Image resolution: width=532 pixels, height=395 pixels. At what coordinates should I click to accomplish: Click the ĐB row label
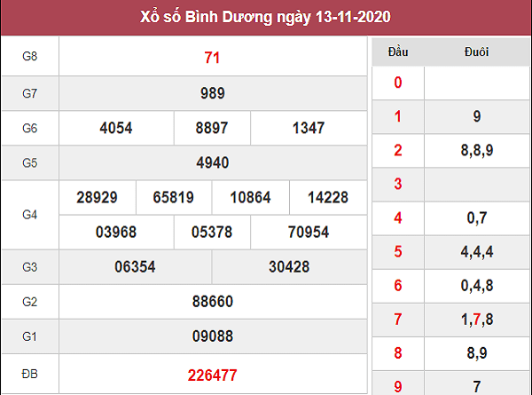30,374
